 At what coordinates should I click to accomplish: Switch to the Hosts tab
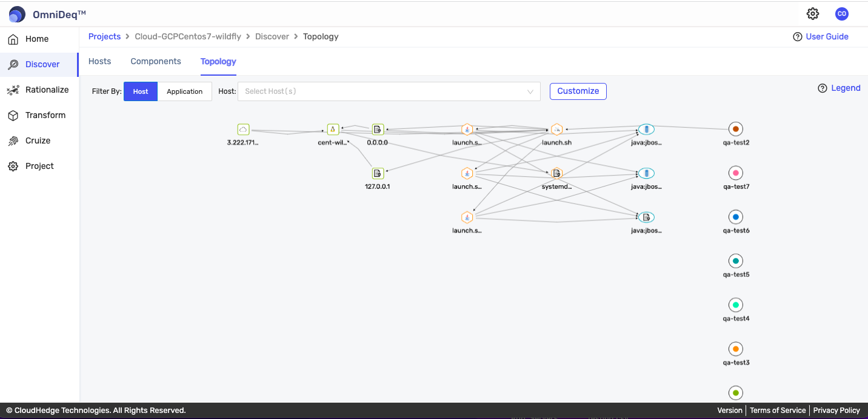[x=100, y=61]
